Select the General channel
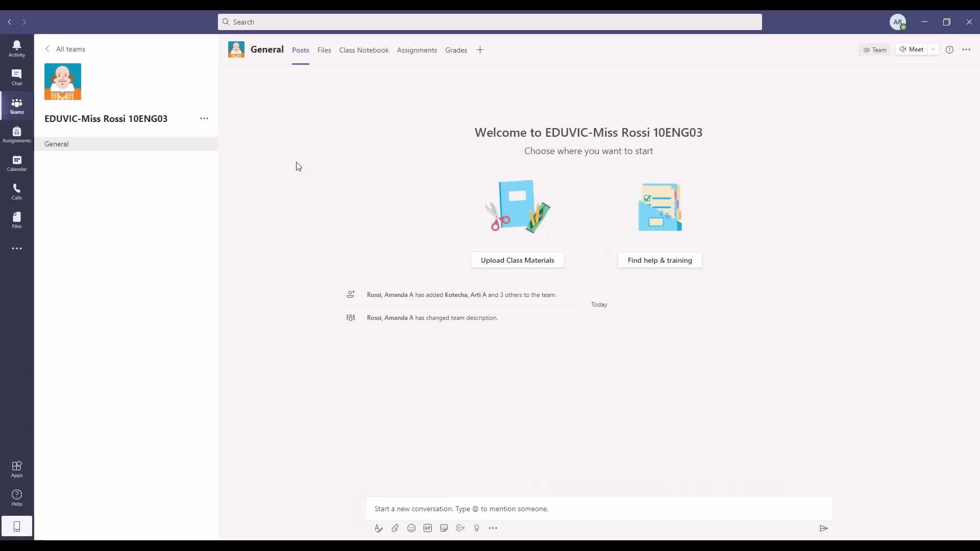The height and width of the screenshot is (551, 980). [x=127, y=144]
